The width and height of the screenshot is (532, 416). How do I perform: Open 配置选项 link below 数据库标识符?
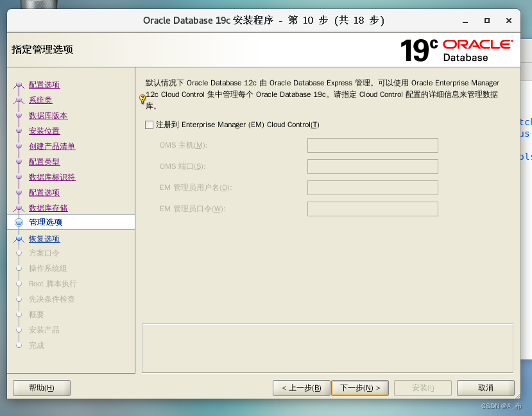(x=44, y=193)
